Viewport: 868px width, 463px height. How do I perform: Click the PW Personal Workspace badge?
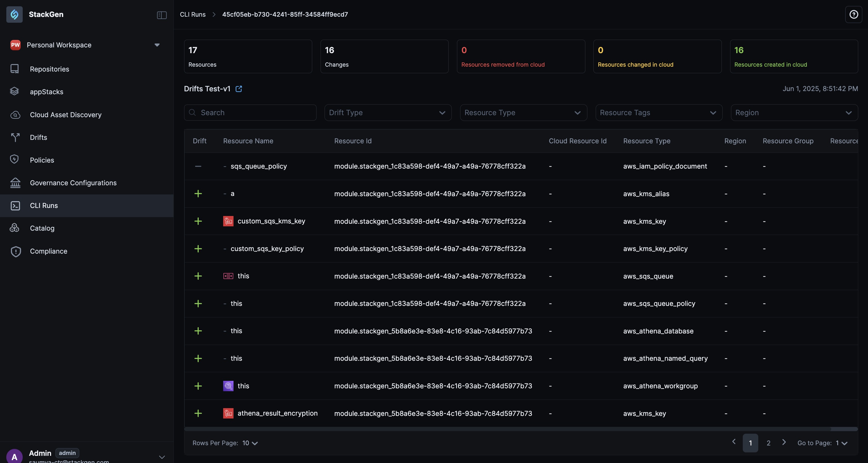[x=15, y=45]
